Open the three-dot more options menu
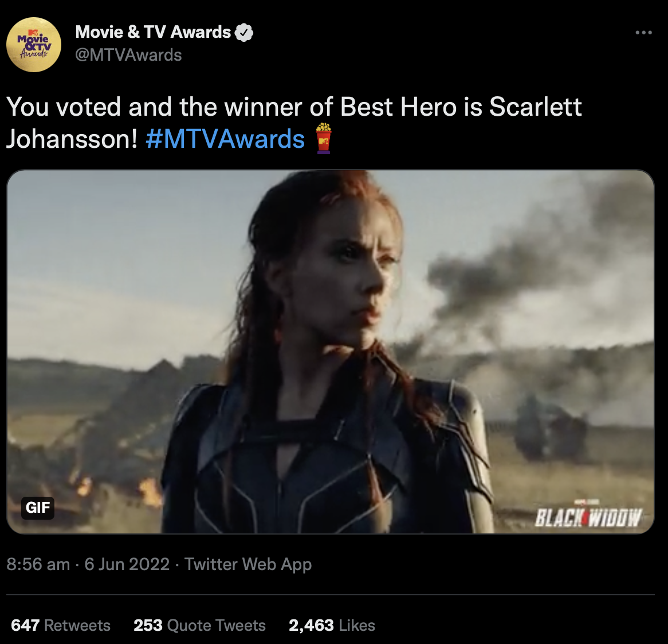Screen dimensions: 668x644 (x=643, y=33)
